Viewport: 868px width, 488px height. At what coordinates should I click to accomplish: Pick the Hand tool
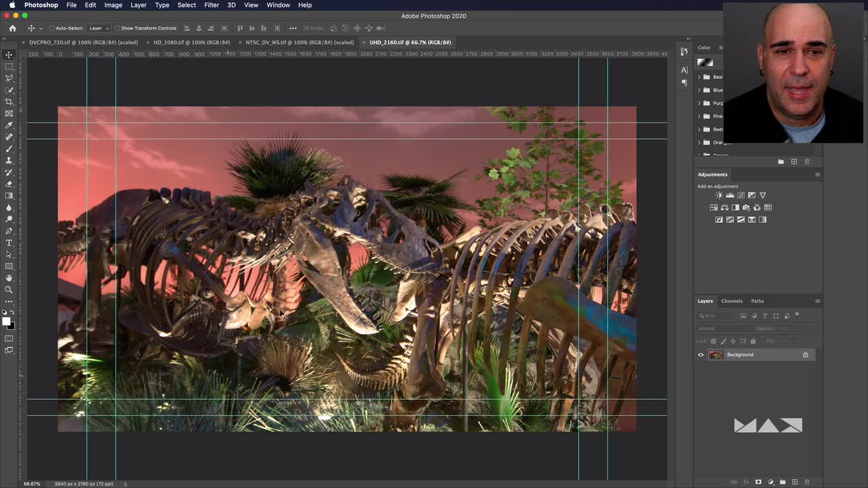[9, 278]
